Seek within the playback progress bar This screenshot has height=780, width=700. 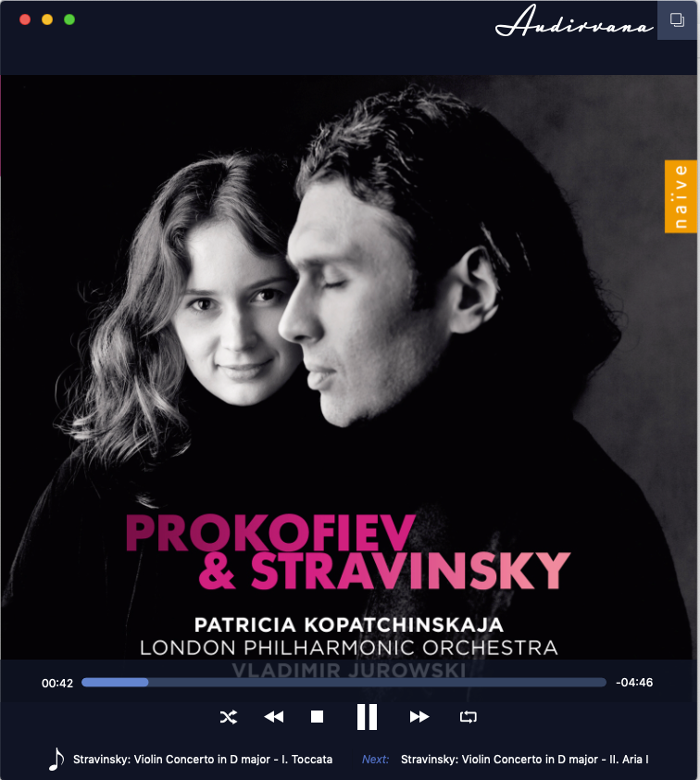344,683
